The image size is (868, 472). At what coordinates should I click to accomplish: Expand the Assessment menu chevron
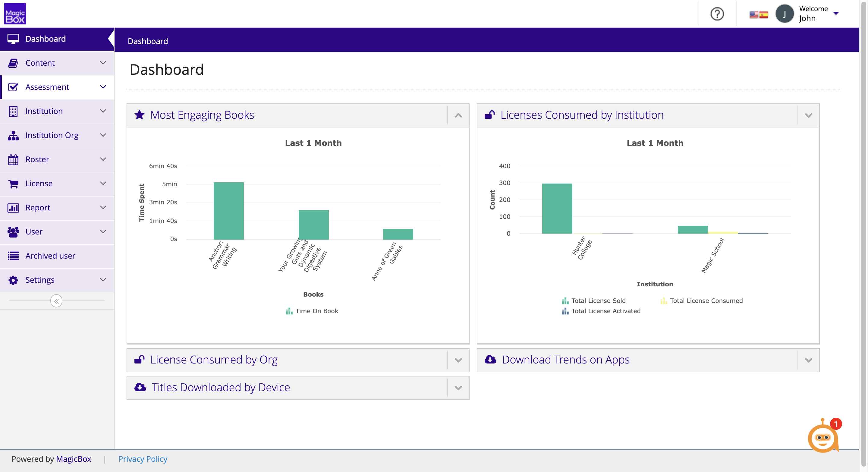pos(103,87)
